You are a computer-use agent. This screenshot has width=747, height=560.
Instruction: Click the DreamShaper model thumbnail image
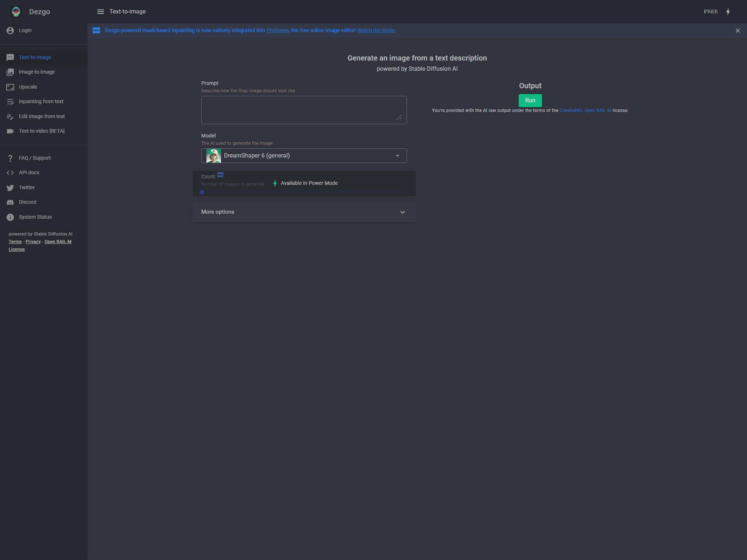tap(214, 156)
